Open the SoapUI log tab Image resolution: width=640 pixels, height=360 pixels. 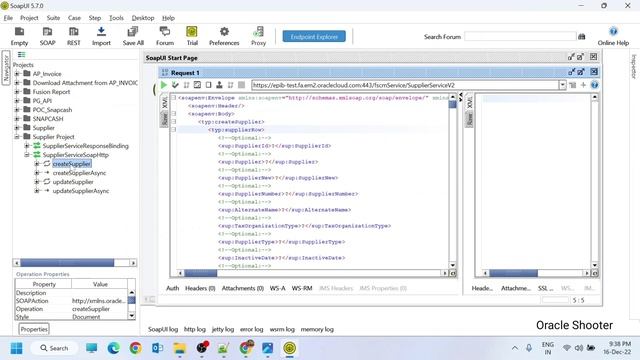[x=163, y=329]
